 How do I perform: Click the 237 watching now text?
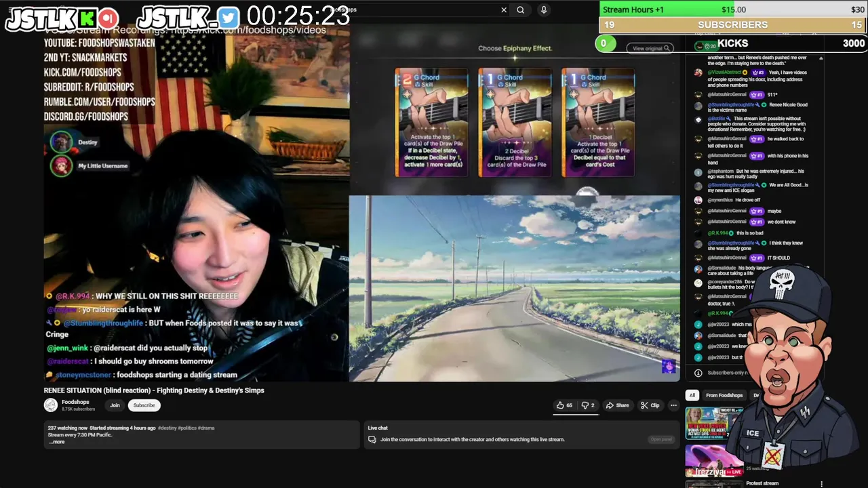[67, 428]
